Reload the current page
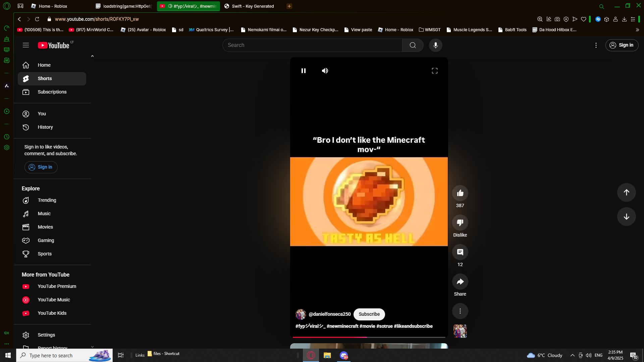 coord(37,19)
